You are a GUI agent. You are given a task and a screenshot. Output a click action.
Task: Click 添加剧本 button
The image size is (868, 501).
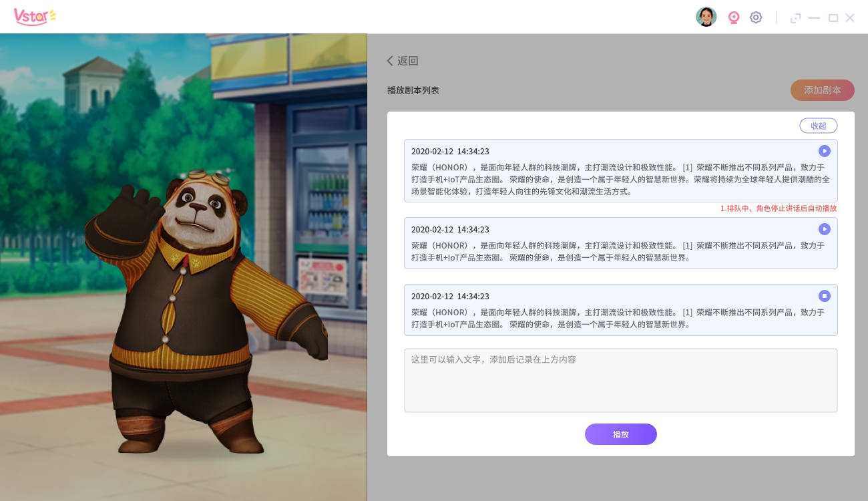pos(823,90)
